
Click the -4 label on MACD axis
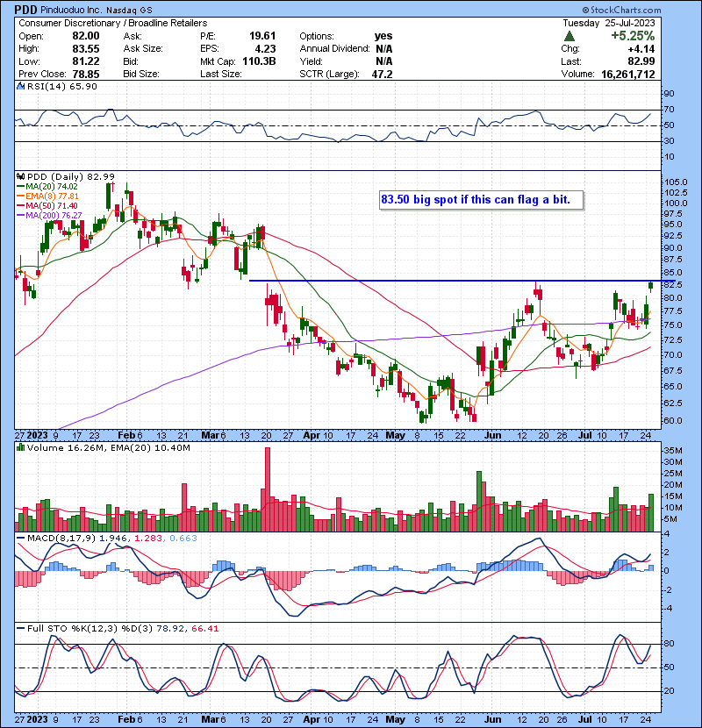(x=667, y=609)
